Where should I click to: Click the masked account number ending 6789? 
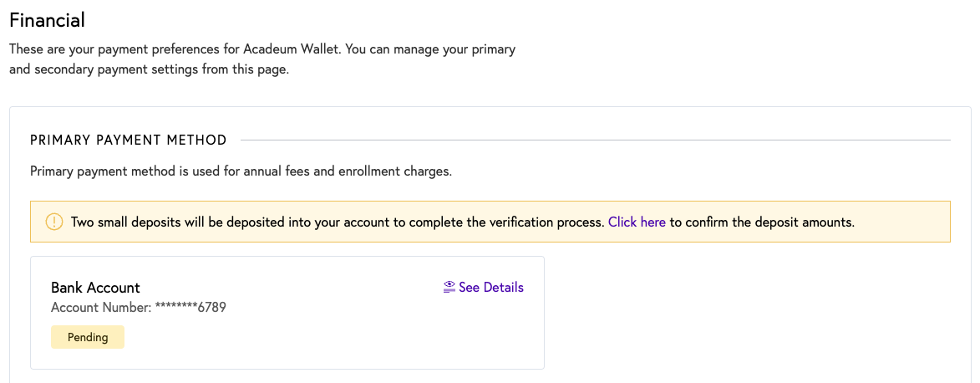(x=190, y=307)
